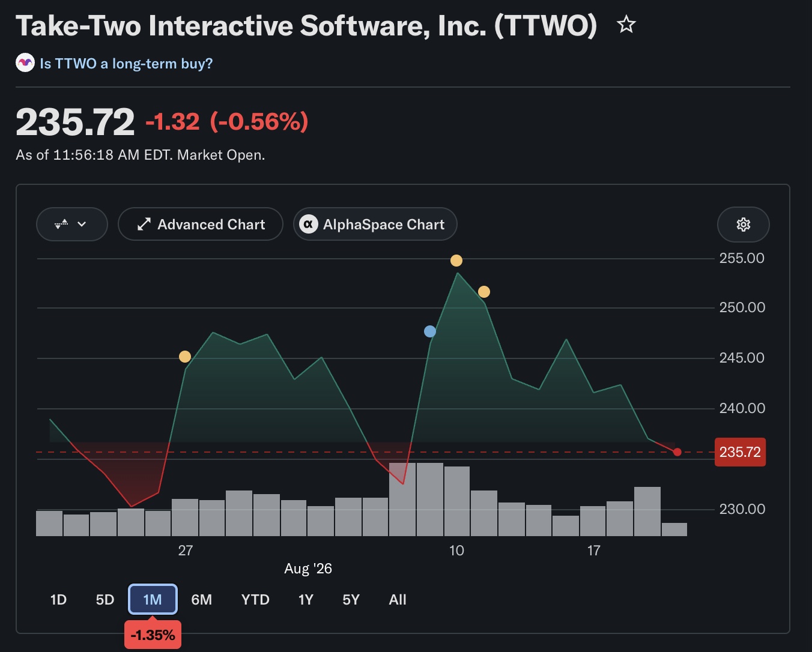Click the 'As of 11:56:18 AM EDT' timestamp
812x652 pixels.
click(141, 155)
